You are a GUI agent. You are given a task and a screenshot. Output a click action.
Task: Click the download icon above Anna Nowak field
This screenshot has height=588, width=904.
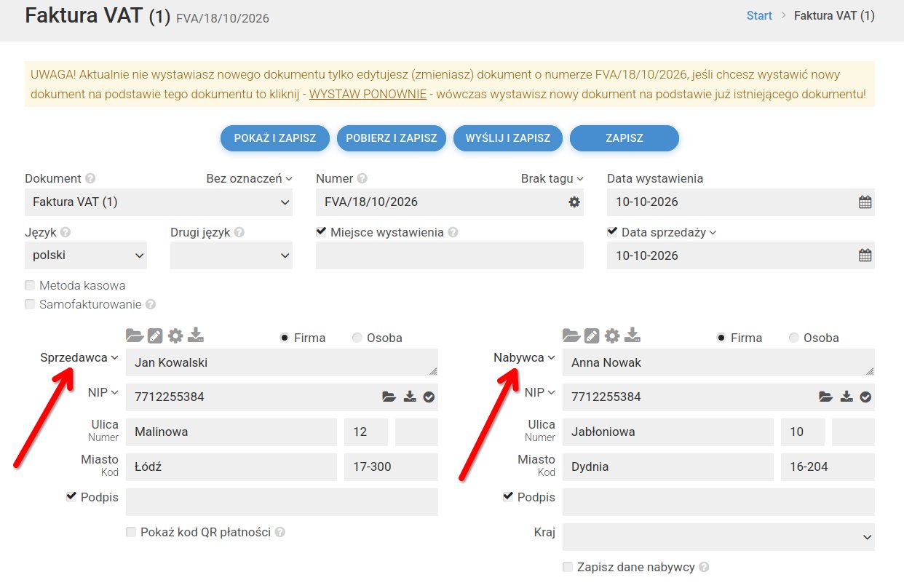[x=633, y=335]
